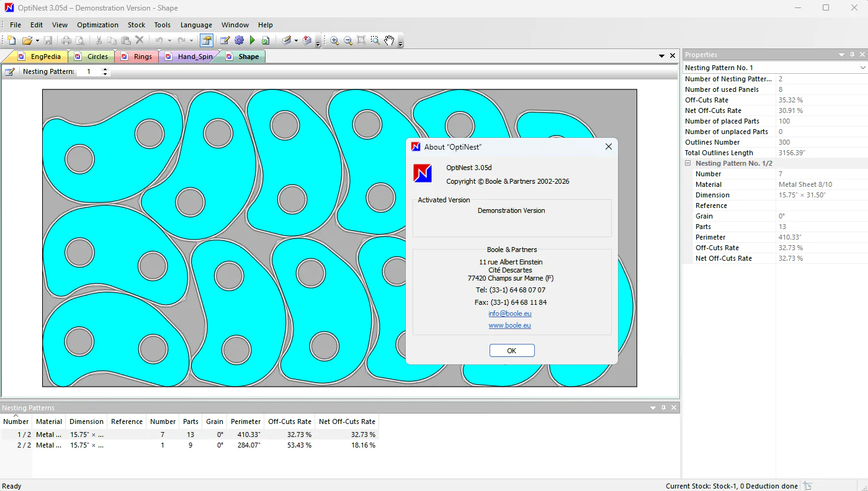This screenshot has width=868, height=491.
Task: Switch to the Circles tab
Action: 92,56
